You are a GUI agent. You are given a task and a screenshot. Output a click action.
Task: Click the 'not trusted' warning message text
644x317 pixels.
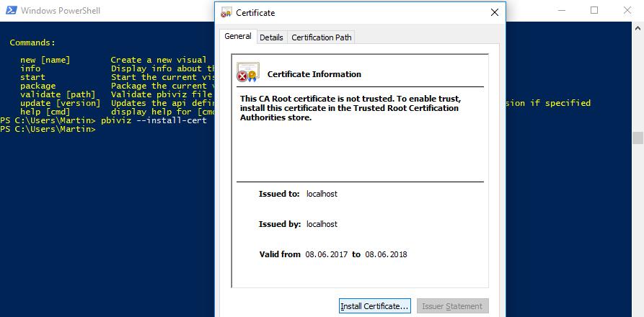(x=349, y=108)
